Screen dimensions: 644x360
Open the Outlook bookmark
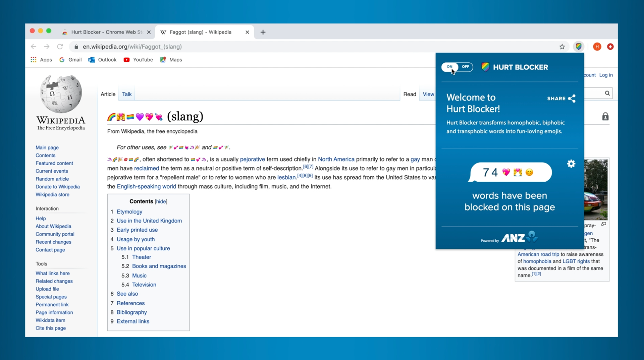click(102, 60)
